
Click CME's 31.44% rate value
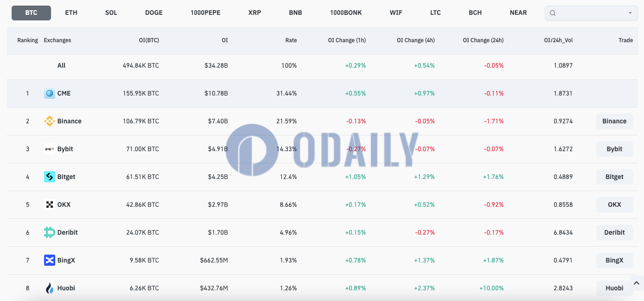pyautogui.click(x=287, y=93)
